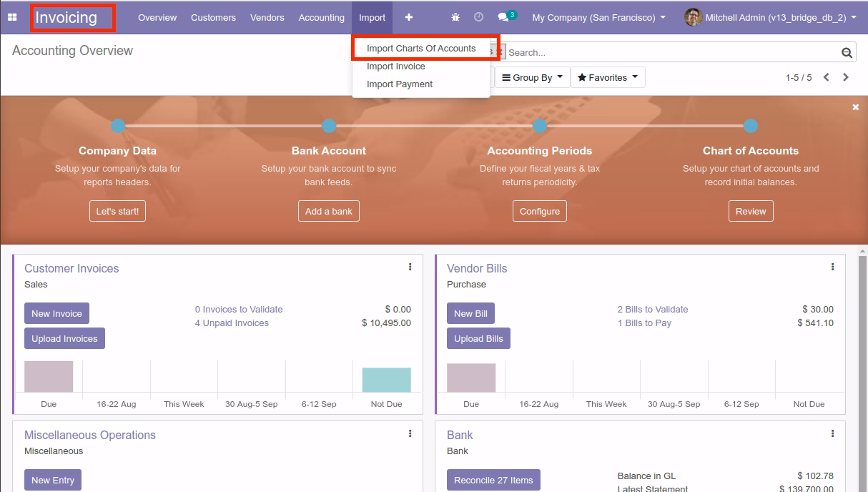Screen dimensions: 868x492
Task: Click the plus icon in top menu
Action: coord(409,17)
